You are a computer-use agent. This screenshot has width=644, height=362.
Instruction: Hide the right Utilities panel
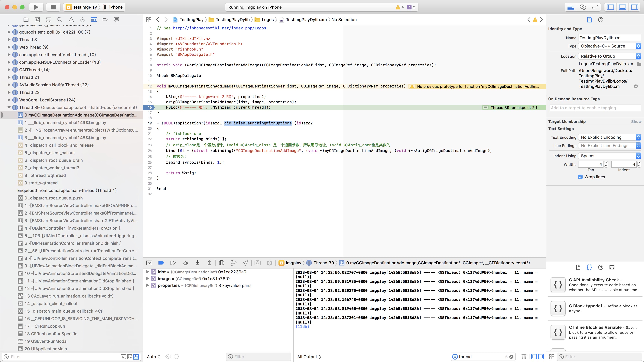tap(634, 7)
